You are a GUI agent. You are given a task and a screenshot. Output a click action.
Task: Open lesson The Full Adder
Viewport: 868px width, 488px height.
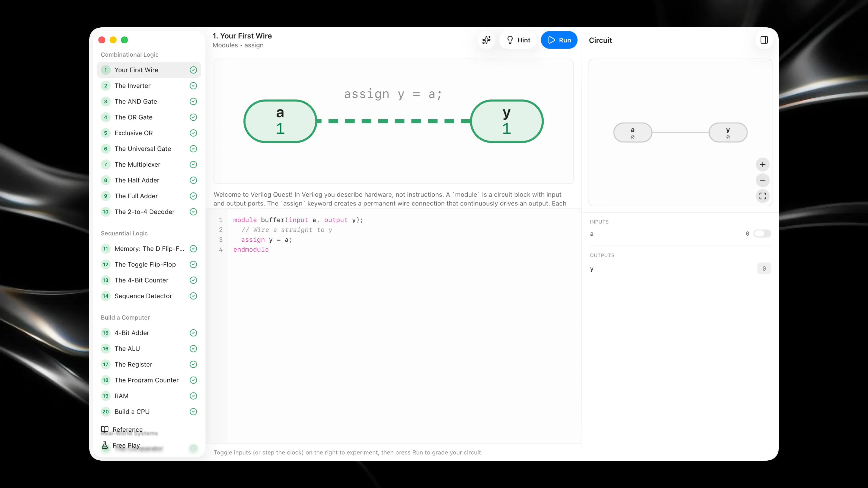click(149, 196)
